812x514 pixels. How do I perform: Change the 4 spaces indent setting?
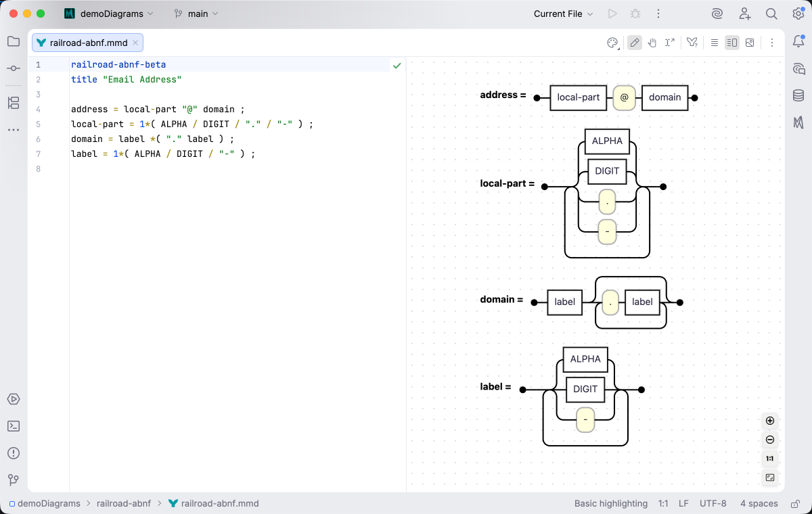(759, 503)
